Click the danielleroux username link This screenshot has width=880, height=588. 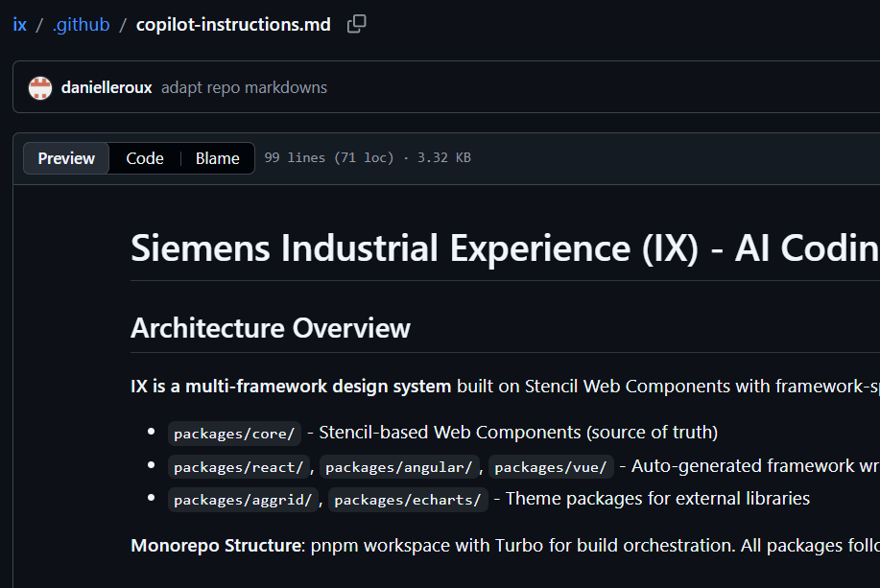(106, 86)
